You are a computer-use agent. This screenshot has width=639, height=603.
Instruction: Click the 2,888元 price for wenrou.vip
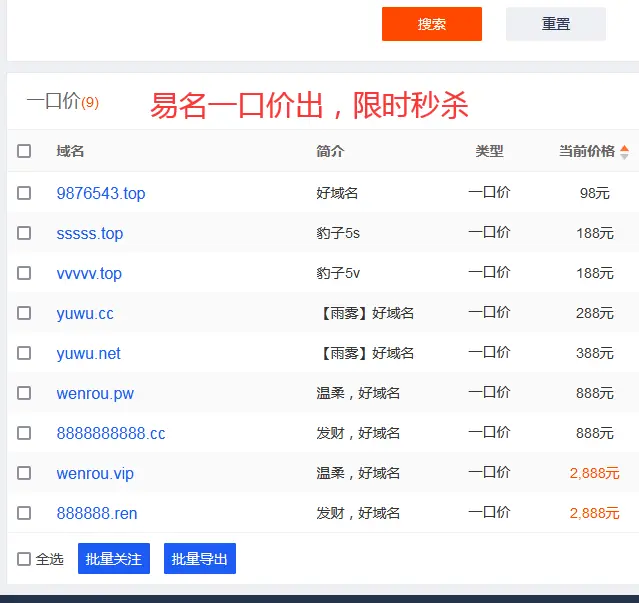point(594,473)
